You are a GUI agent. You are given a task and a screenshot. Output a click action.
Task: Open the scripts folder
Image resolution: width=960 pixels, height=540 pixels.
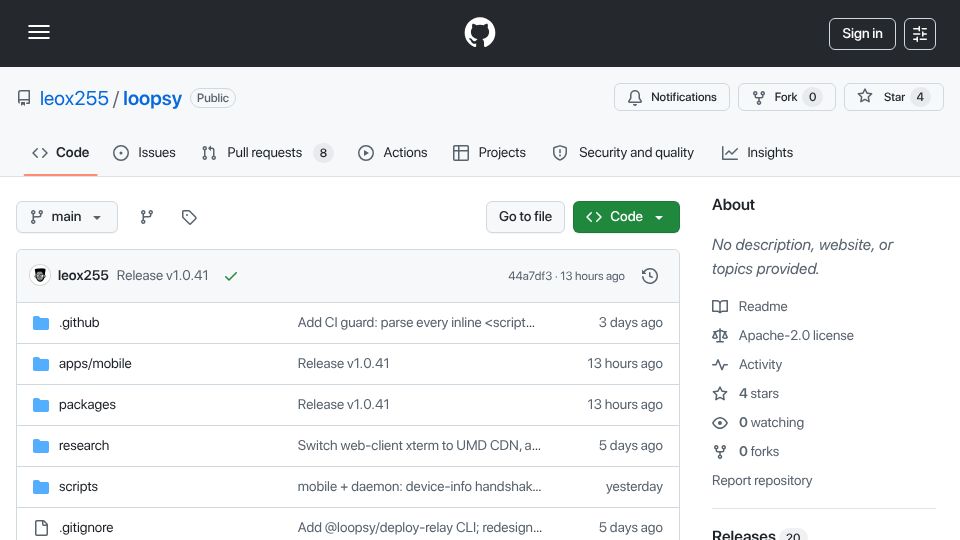tap(78, 487)
